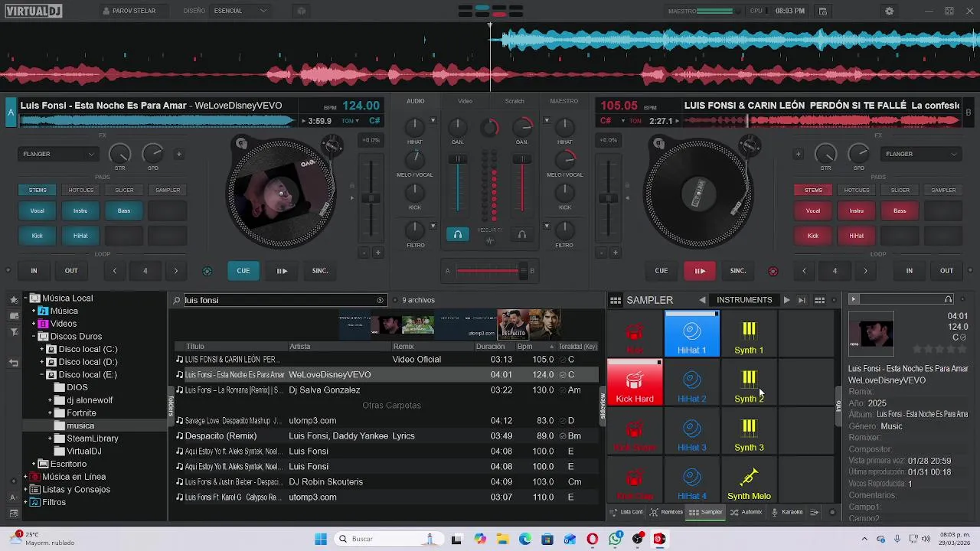This screenshot has width=980, height=551.
Task: Trigger the HiHat 2 sampler pad
Action: pos(692,383)
